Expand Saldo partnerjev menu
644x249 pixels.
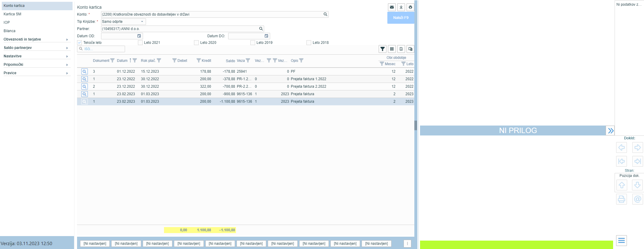[x=37, y=48]
